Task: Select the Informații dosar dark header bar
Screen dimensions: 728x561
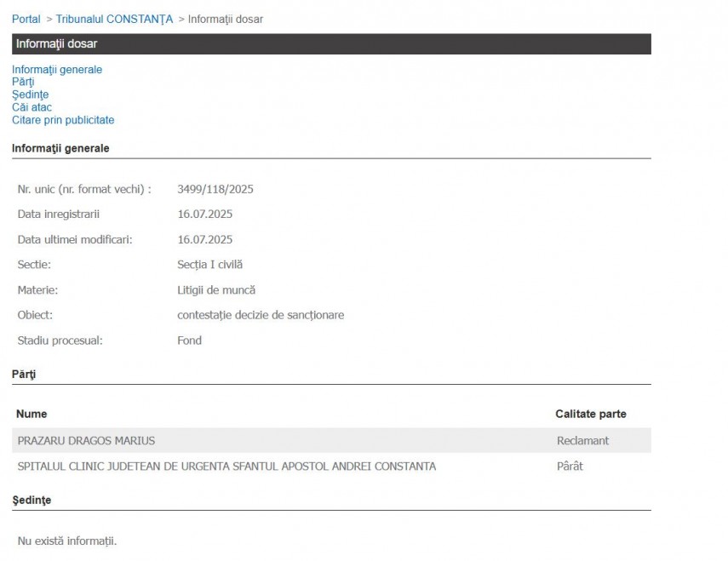Action: click(x=331, y=43)
